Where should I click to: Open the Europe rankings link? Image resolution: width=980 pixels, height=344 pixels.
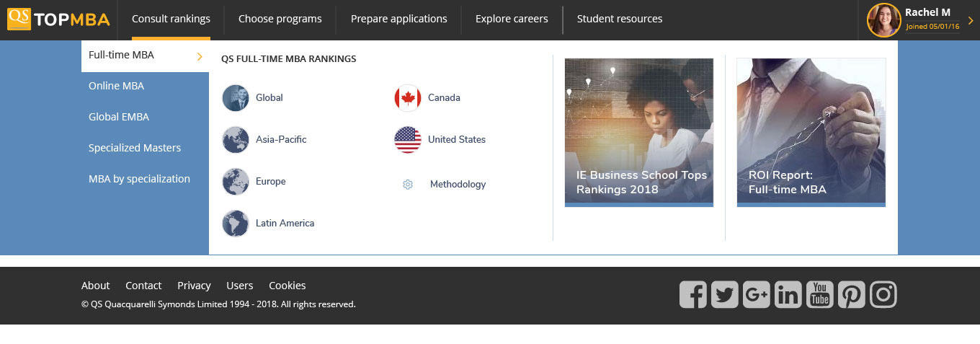[271, 181]
